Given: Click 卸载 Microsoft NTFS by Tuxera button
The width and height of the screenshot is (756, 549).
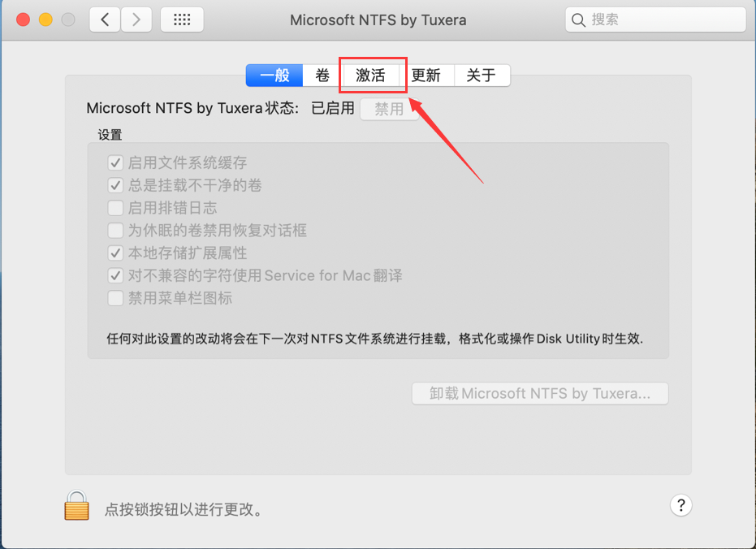Looking at the screenshot, I should pyautogui.click(x=540, y=394).
